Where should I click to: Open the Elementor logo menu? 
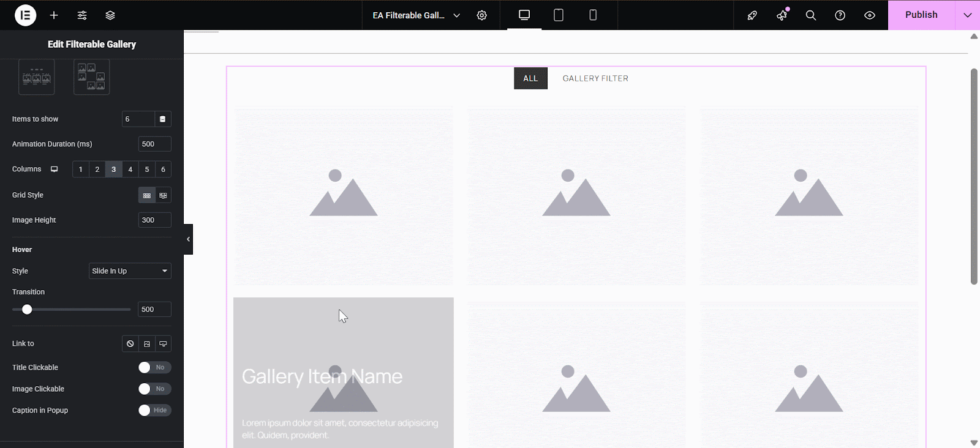(x=25, y=15)
